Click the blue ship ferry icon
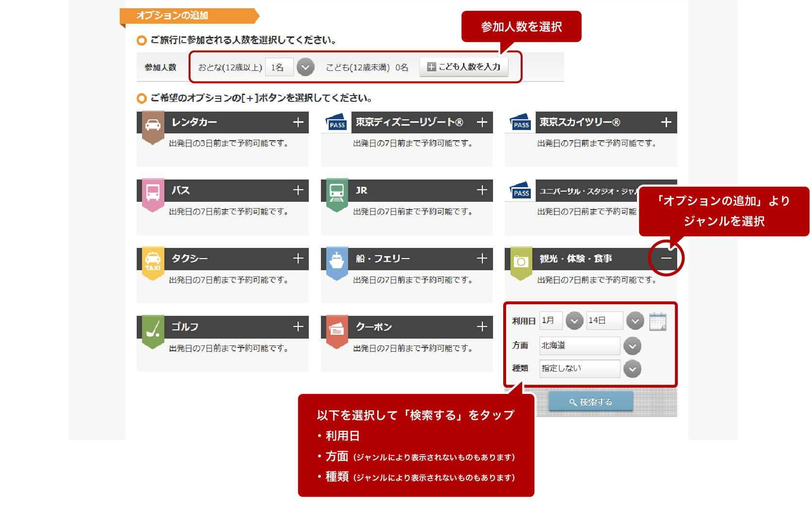The height and width of the screenshot is (505, 812). tap(336, 261)
